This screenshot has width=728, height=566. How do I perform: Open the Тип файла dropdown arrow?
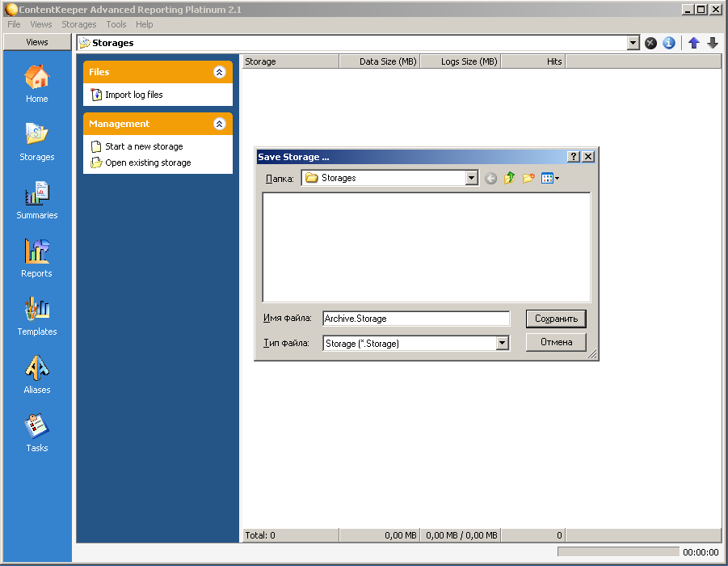click(503, 344)
